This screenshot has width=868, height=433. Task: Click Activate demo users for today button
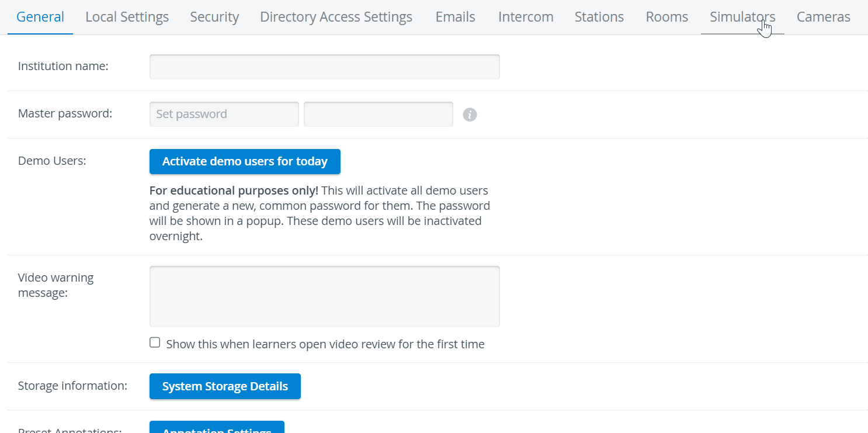pyautogui.click(x=245, y=161)
